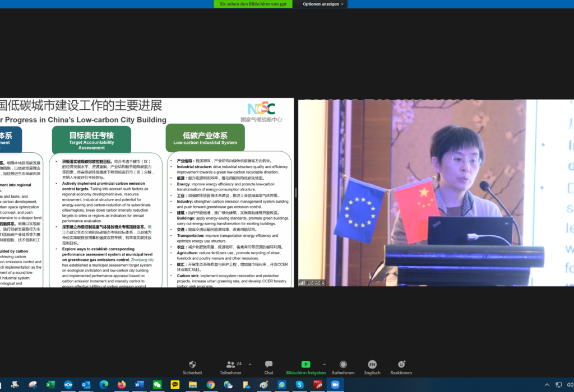Open WhatsApp from the taskbar
574x392 pixels.
(283, 386)
